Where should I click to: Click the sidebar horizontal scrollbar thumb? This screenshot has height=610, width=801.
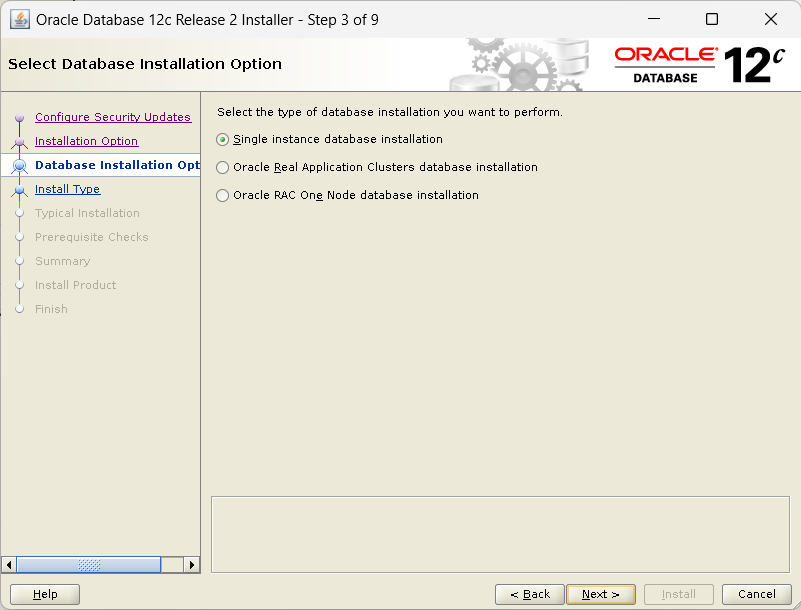pos(89,565)
